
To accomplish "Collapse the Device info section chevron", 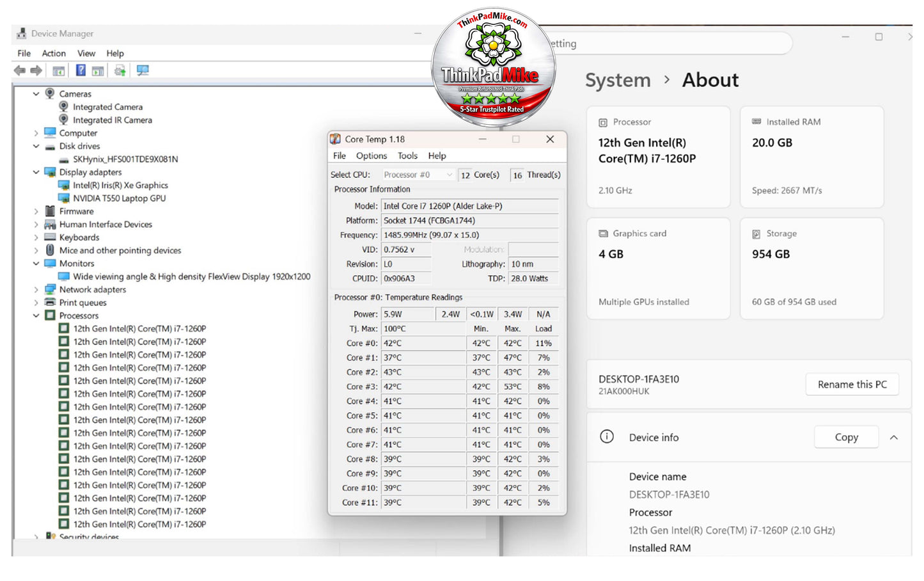I will pos(894,438).
